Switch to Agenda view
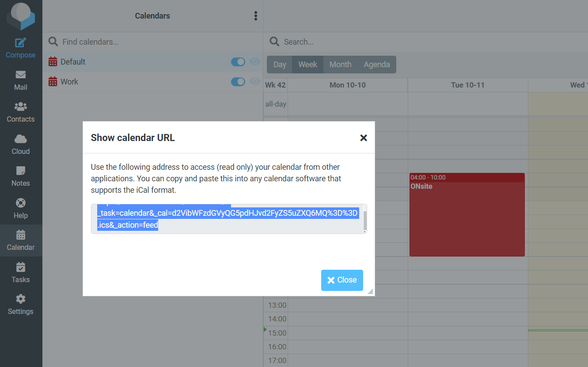This screenshot has width=588, height=367. pyautogui.click(x=377, y=65)
